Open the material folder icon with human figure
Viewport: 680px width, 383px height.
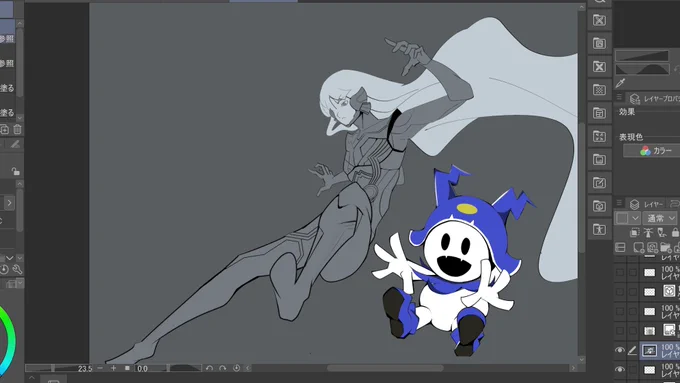click(x=599, y=229)
